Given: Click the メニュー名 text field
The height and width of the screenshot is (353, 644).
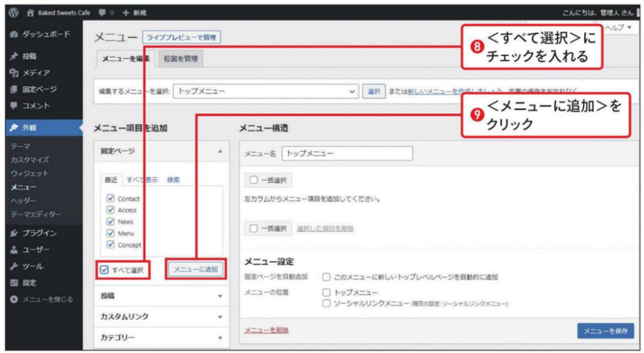Looking at the screenshot, I should (347, 154).
